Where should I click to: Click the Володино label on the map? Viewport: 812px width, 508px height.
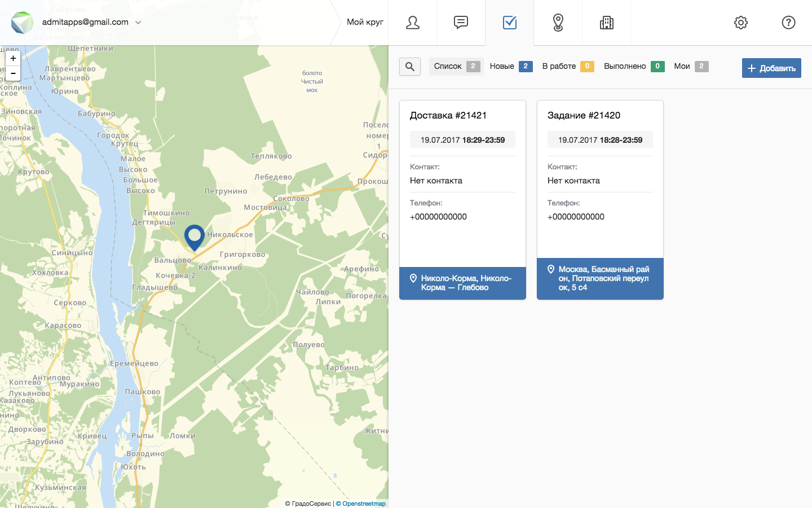point(145,454)
